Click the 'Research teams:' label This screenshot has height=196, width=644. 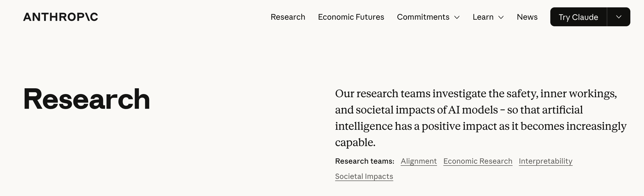(x=365, y=161)
